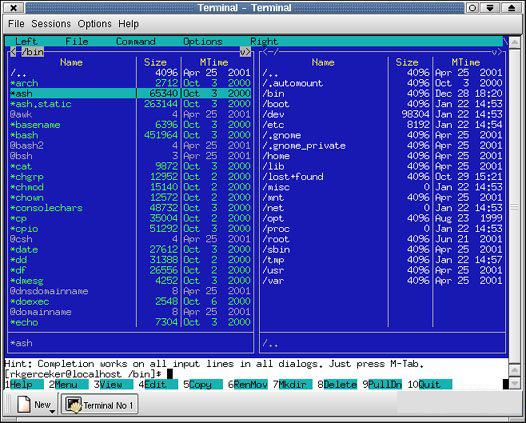This screenshot has height=423, width=526.
Task: Click the left panel history back arrow
Action: (x=13, y=52)
